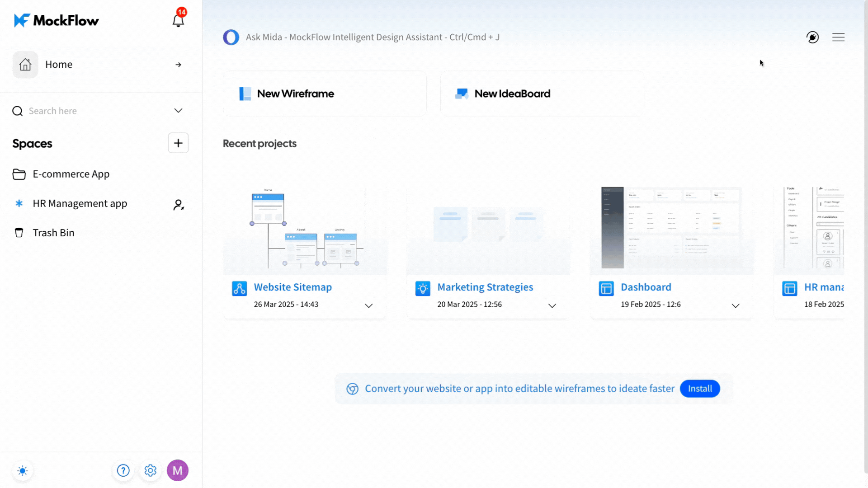
Task: Open the M profile avatar
Action: pos(178,470)
